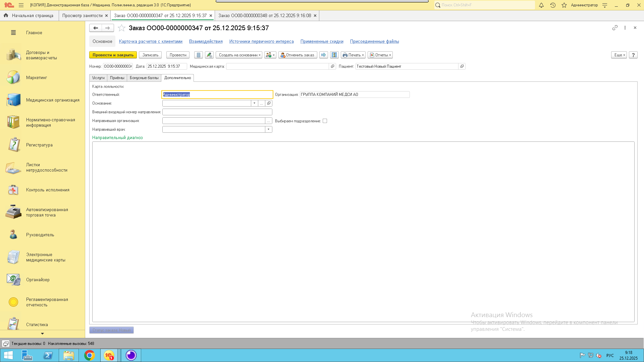644x362 pixels.
Task: Add order to favorites with star
Action: (122, 28)
